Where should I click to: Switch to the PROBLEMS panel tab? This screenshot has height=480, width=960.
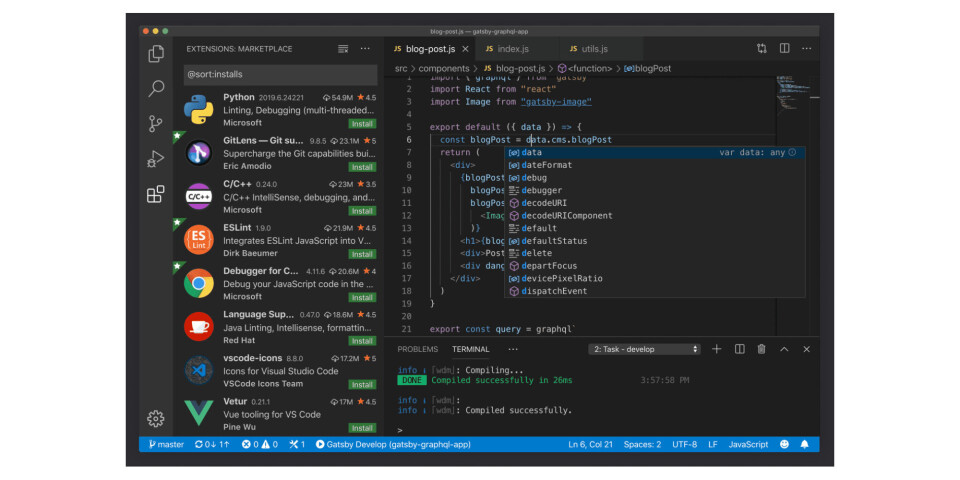418,349
